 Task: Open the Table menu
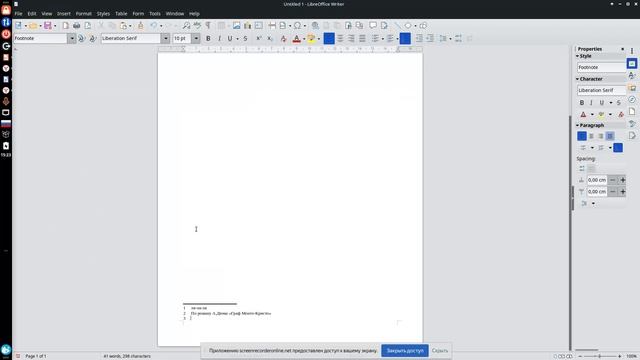pos(121,13)
